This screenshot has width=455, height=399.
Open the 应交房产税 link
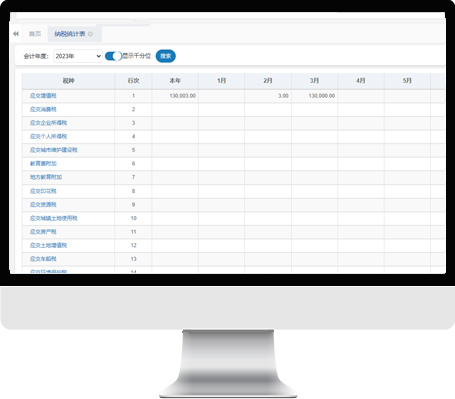tap(43, 232)
